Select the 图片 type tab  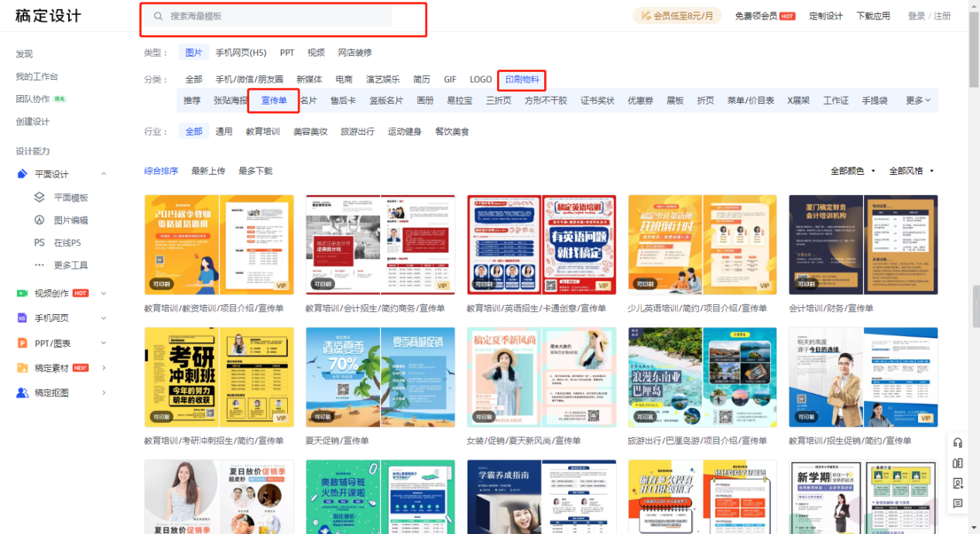pyautogui.click(x=194, y=53)
